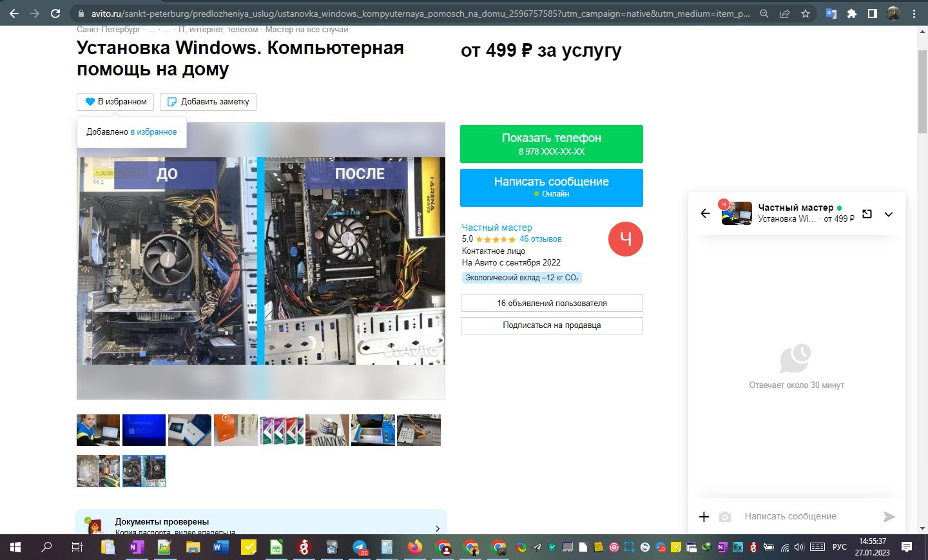Screen dimensions: 928x560
Task: Go back using the browser back arrow
Action: (14, 13)
